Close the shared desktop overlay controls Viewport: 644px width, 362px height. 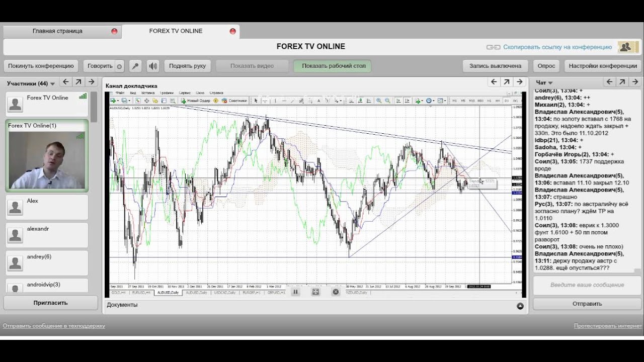(x=336, y=292)
